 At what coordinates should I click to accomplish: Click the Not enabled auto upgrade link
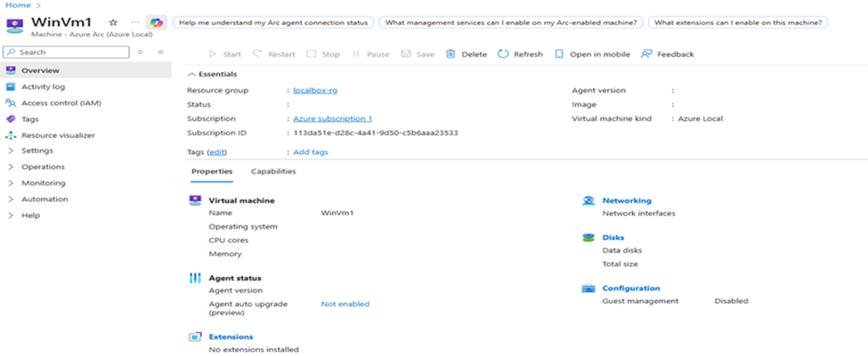coord(345,304)
